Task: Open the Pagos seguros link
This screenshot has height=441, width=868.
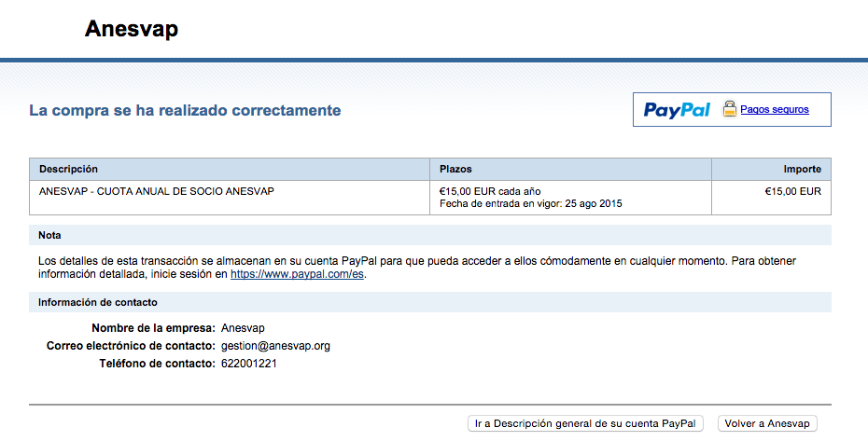Action: [x=774, y=110]
